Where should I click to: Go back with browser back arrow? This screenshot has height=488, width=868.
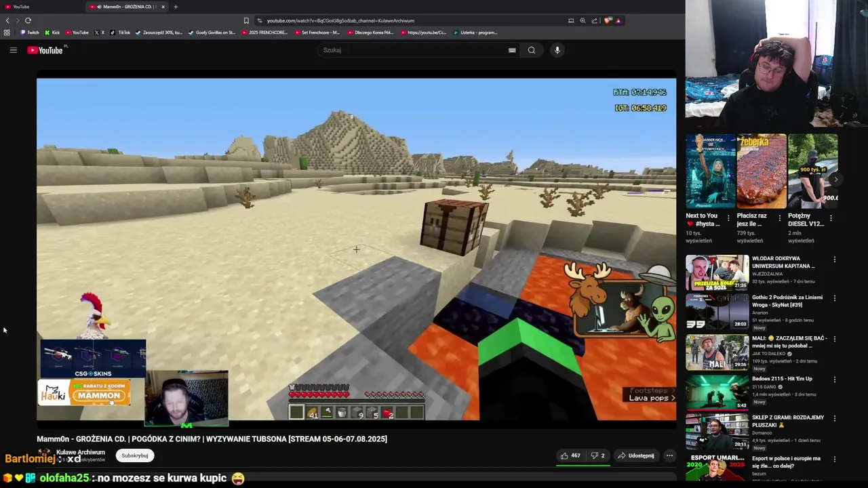tap(7, 20)
